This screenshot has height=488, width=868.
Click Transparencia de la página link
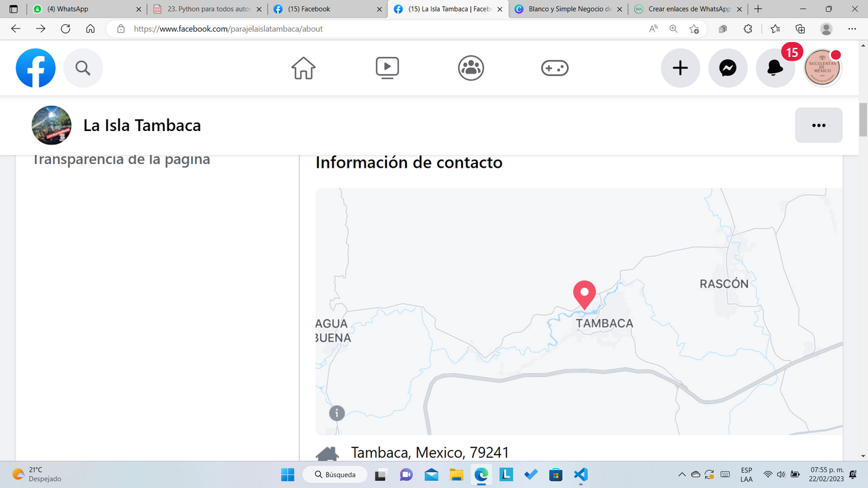121,159
